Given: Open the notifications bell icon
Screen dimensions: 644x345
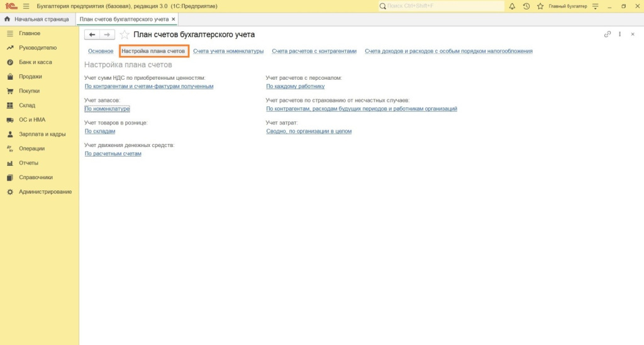Looking at the screenshot, I should [x=512, y=6].
